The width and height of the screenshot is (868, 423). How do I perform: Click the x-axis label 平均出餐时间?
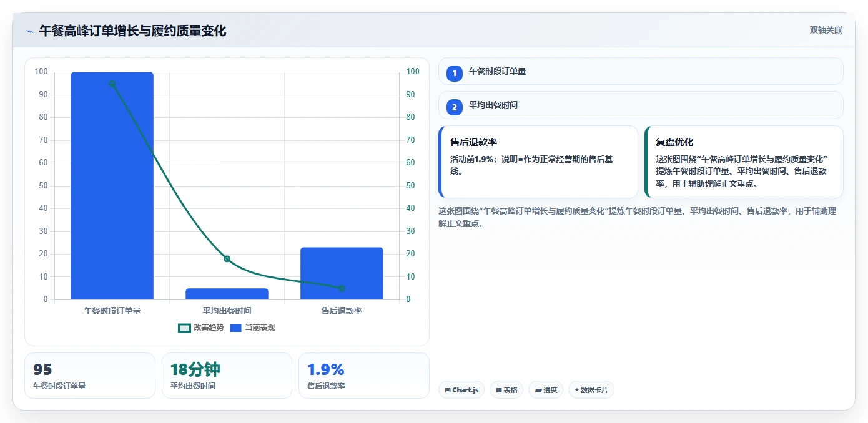click(x=227, y=311)
